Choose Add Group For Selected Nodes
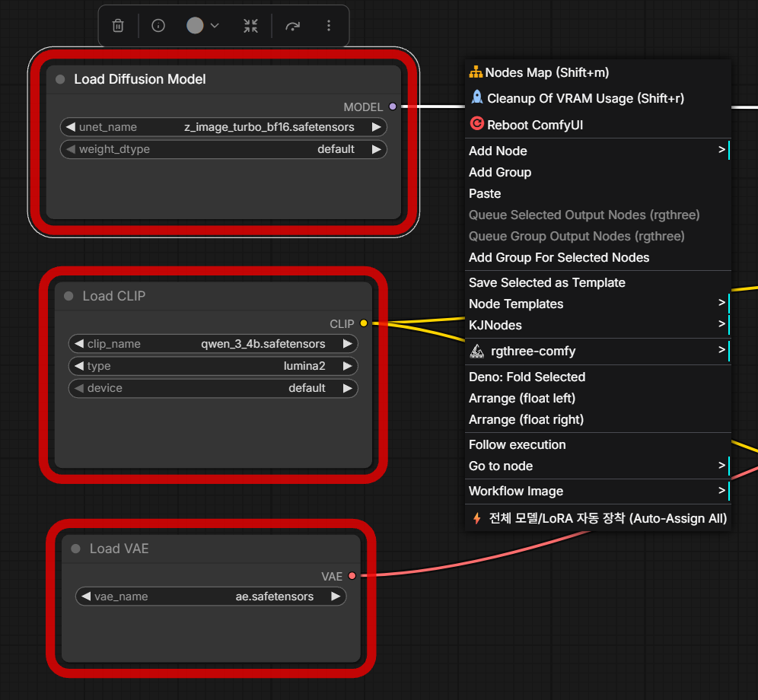This screenshot has width=758, height=700. (598, 257)
